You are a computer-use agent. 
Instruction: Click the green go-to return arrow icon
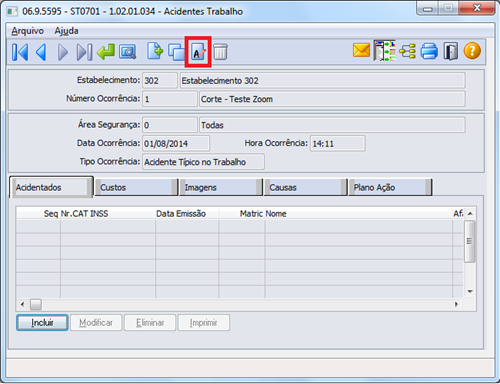106,52
